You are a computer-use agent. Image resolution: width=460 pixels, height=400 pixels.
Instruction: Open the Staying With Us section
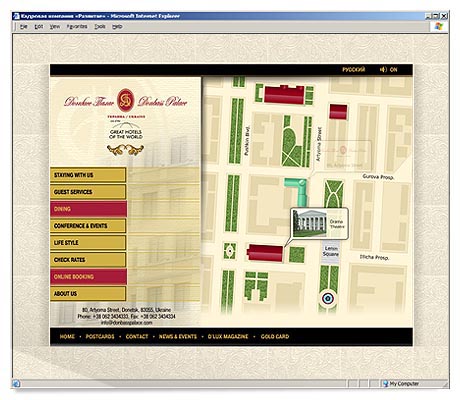(x=88, y=175)
